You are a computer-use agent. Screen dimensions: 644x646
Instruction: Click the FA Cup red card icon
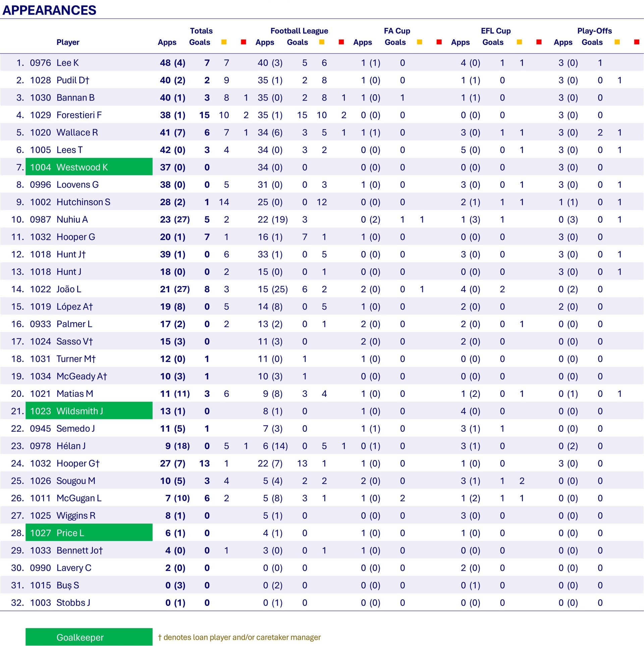pos(439,42)
